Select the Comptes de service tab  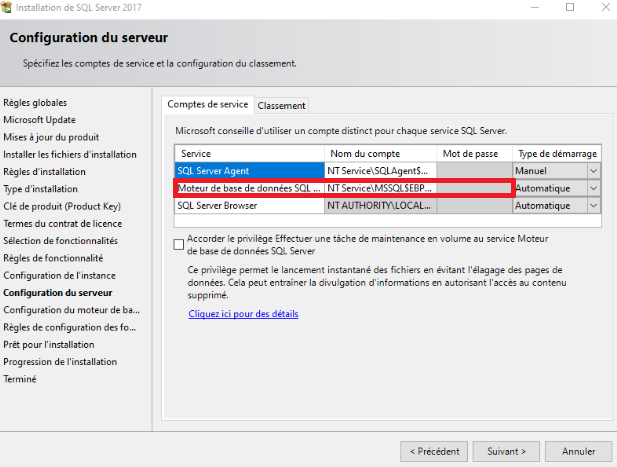tap(208, 104)
